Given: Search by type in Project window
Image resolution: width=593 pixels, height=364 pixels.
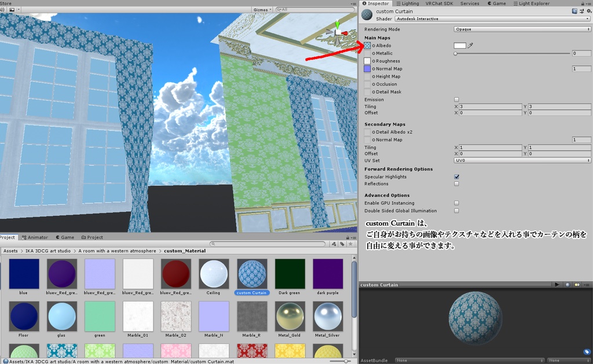Looking at the screenshot, I should [334, 244].
